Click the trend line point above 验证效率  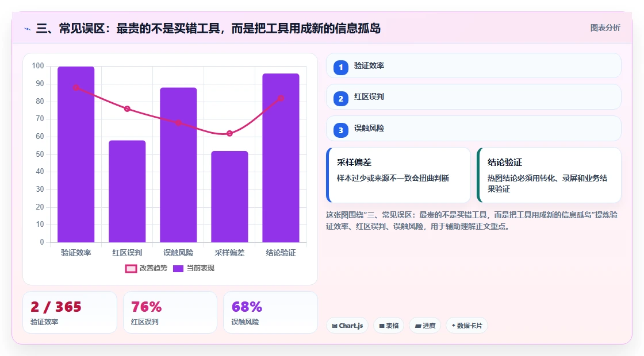tap(76, 87)
